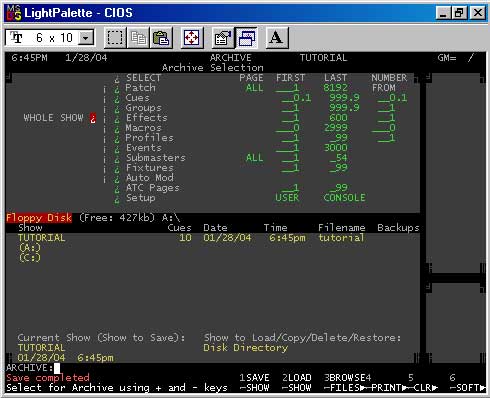Click the Backups column header

pyautogui.click(x=398, y=228)
